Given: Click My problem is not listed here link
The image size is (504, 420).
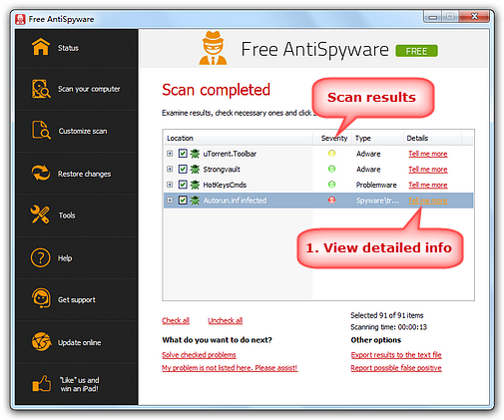Looking at the screenshot, I should click(230, 368).
